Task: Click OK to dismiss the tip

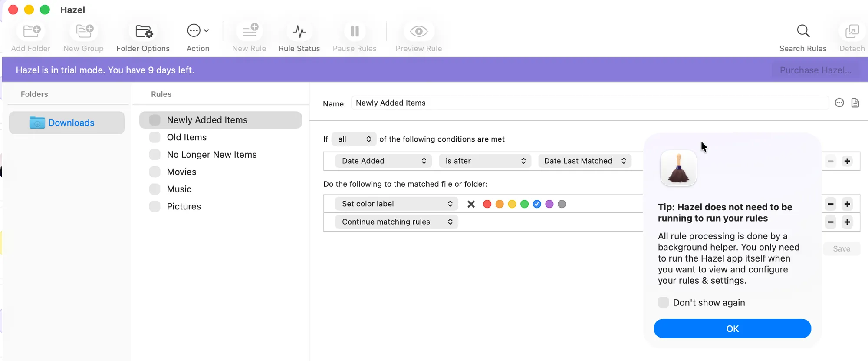Action: [x=732, y=329]
